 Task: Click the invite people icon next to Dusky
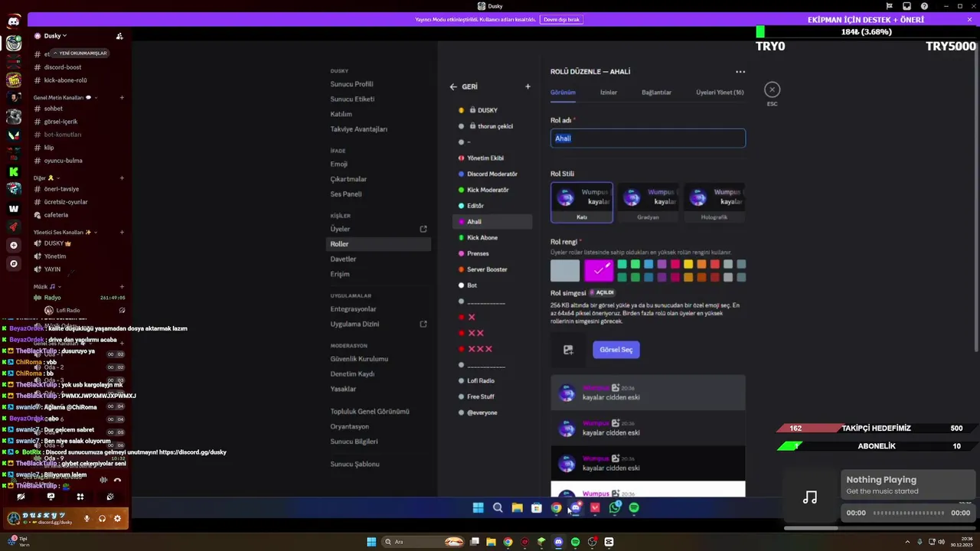pos(119,36)
